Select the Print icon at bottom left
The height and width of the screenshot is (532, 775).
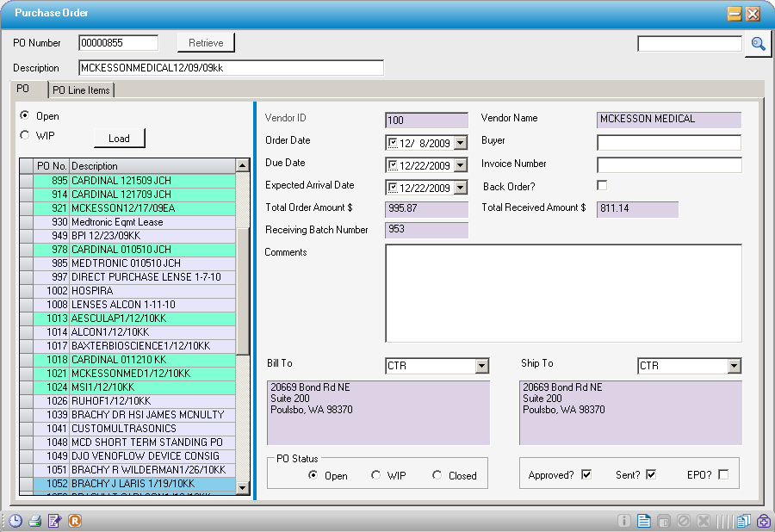pos(35,521)
